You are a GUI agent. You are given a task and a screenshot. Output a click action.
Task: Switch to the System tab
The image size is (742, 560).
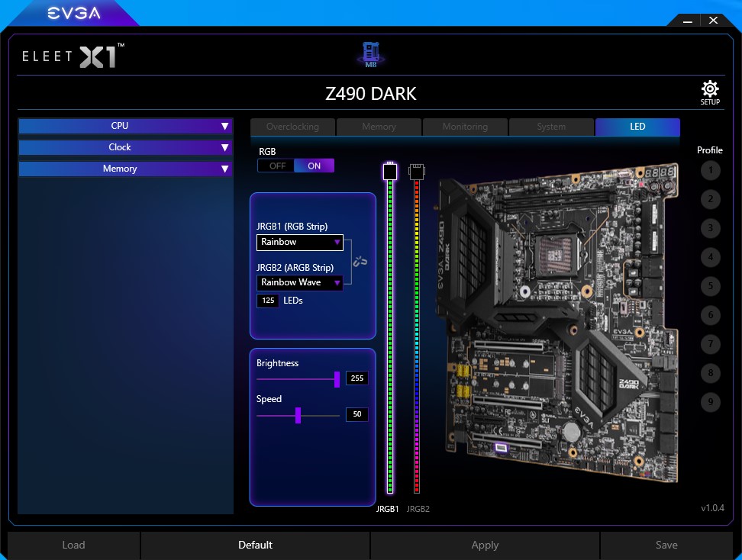[x=551, y=127]
